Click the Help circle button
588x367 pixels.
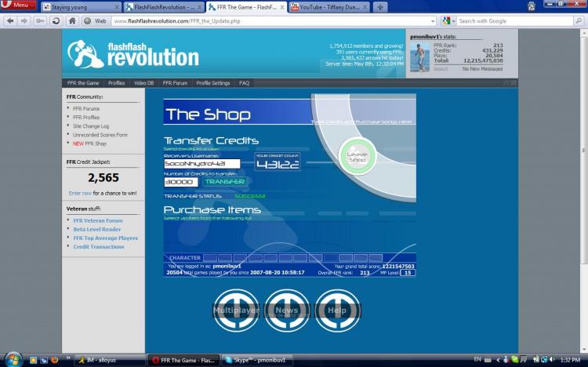coord(337,310)
